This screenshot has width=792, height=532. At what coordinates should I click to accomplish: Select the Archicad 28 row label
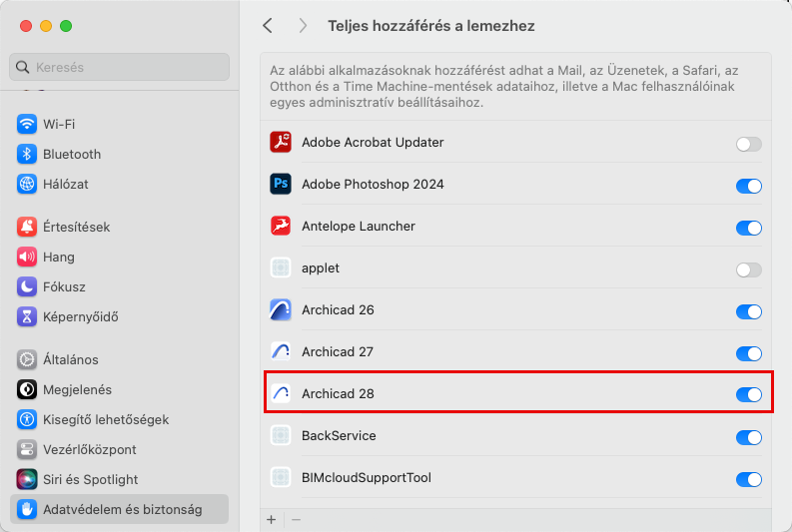(x=338, y=393)
